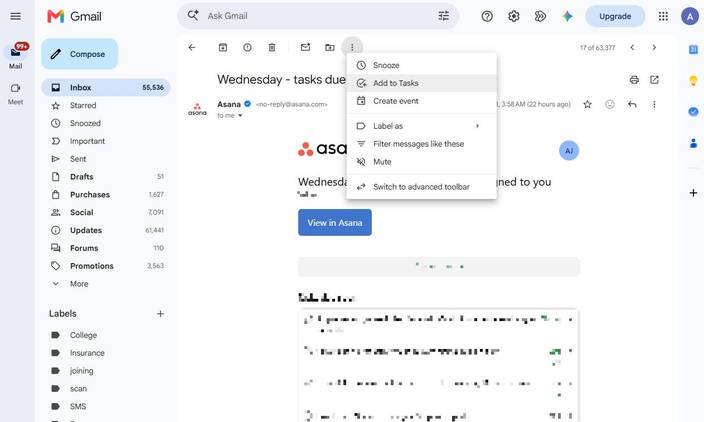704x422 pixels.
Task: Choose Switch to advanced toolbar
Action: click(422, 187)
